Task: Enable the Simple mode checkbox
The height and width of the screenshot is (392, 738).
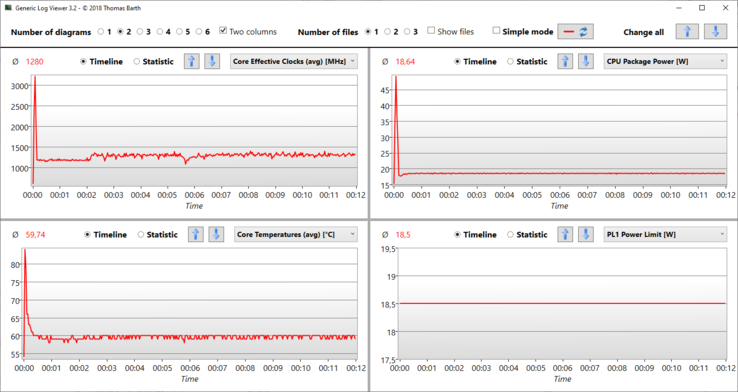Action: [x=496, y=31]
